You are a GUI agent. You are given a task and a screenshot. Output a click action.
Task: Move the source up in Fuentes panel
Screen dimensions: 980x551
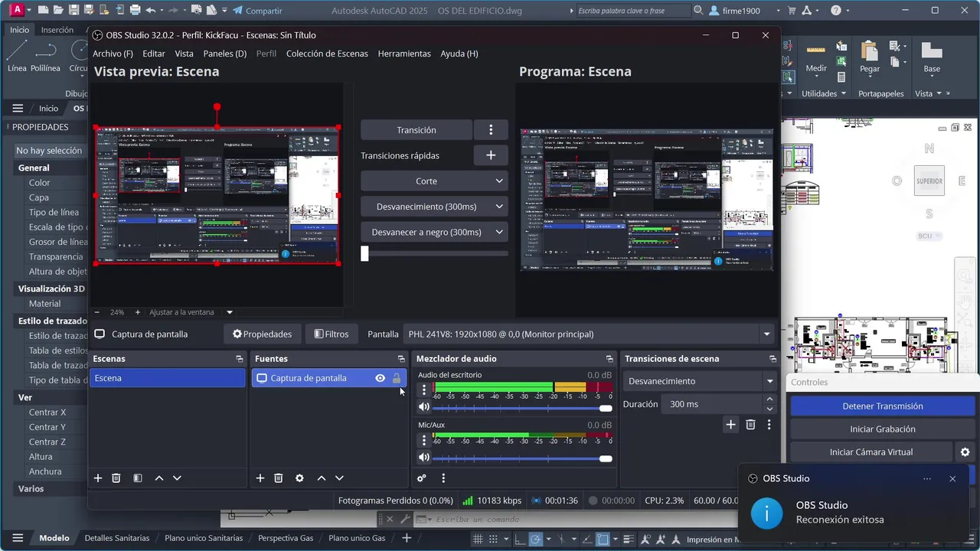(322, 478)
